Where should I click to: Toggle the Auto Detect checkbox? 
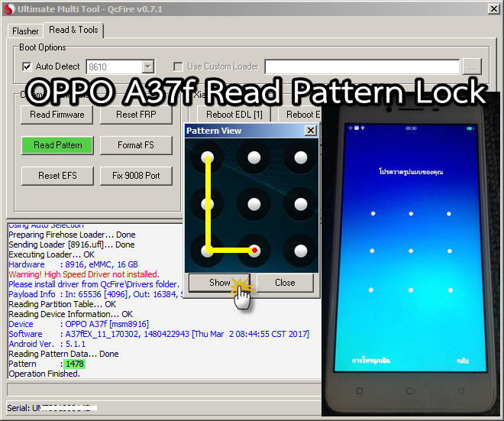pyautogui.click(x=27, y=66)
